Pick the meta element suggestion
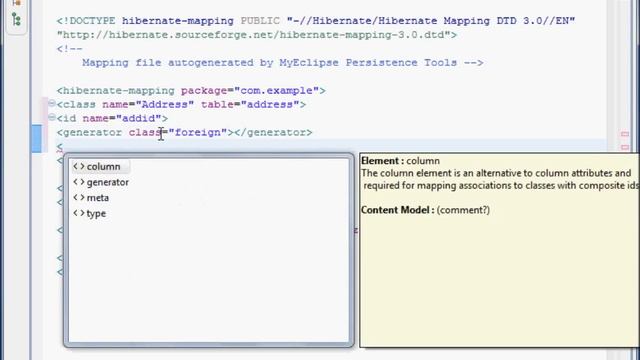This screenshot has height=360, width=640. click(98, 198)
